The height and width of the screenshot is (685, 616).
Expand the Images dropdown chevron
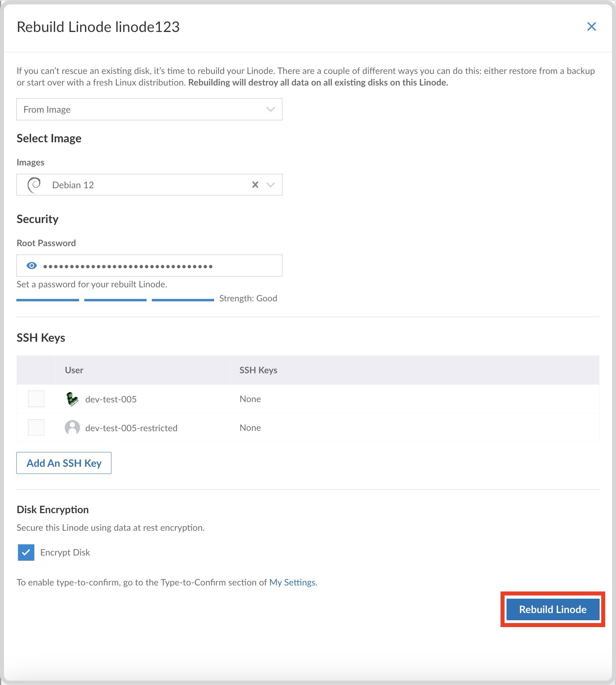(x=271, y=185)
